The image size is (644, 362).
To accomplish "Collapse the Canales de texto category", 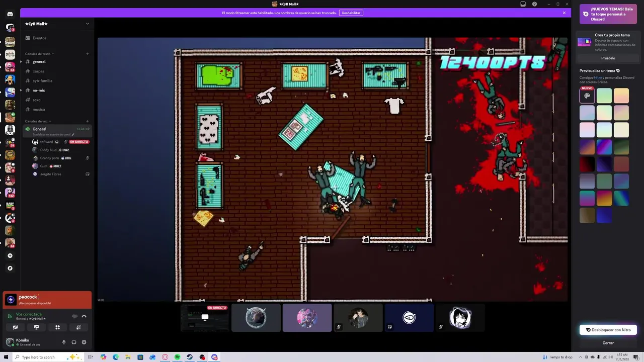I will pos(39,54).
